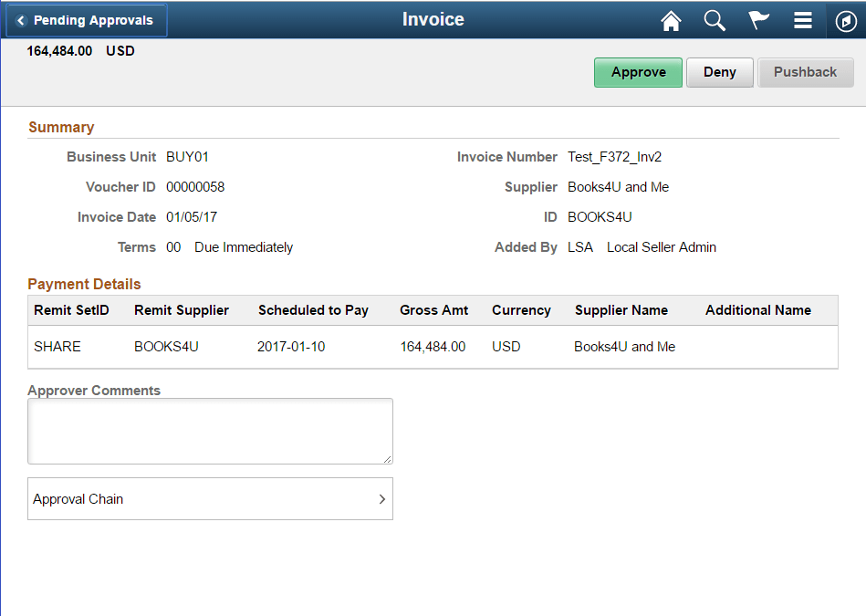
Task: Open the NavBar compass icon
Action: pyautogui.click(x=845, y=20)
